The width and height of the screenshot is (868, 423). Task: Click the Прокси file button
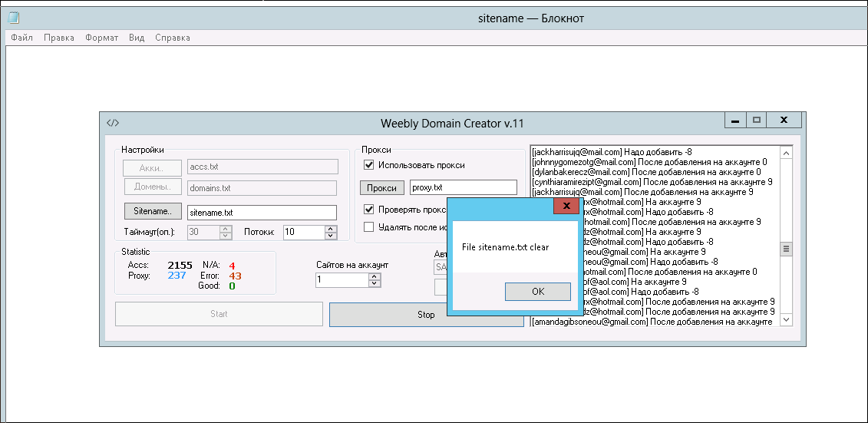382,187
